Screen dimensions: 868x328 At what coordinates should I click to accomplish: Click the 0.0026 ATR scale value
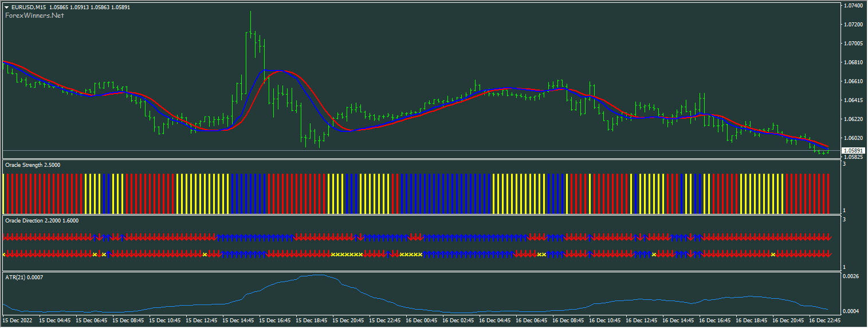[851, 276]
